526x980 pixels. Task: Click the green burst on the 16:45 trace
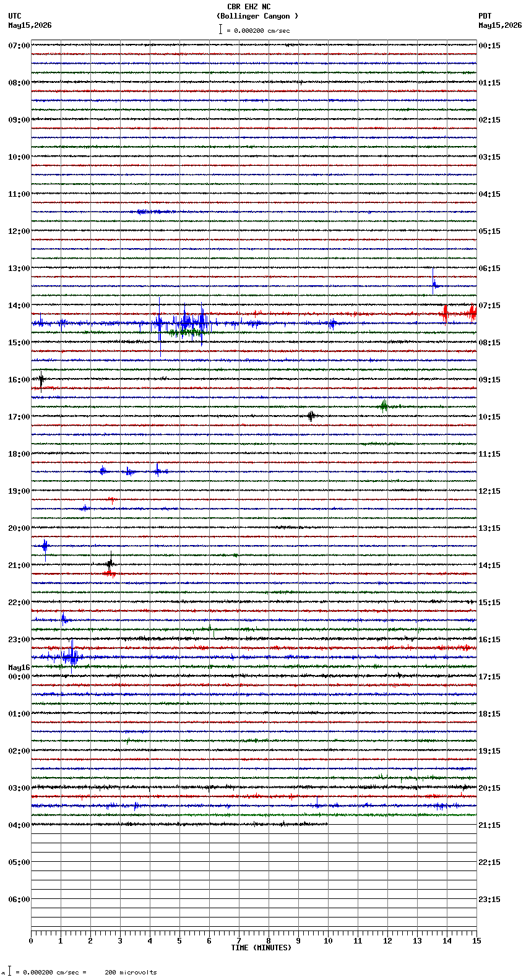[x=384, y=406]
